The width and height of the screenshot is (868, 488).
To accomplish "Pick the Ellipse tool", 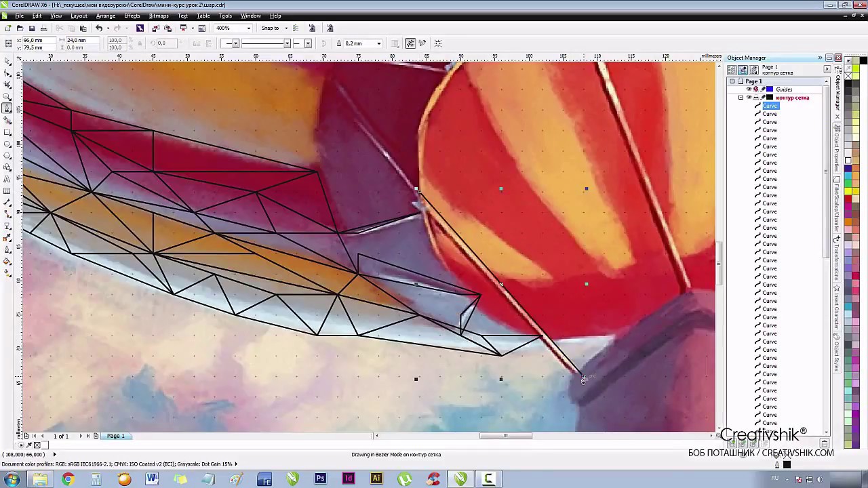I will point(7,144).
